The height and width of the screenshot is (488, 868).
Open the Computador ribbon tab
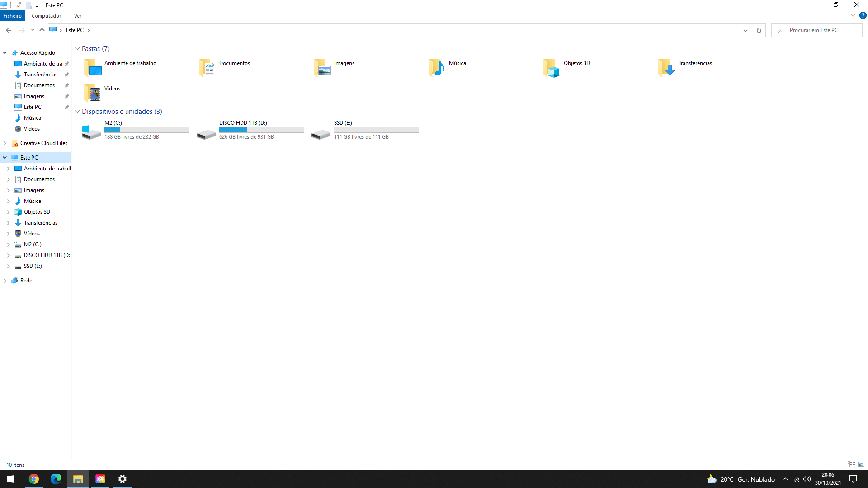point(46,15)
